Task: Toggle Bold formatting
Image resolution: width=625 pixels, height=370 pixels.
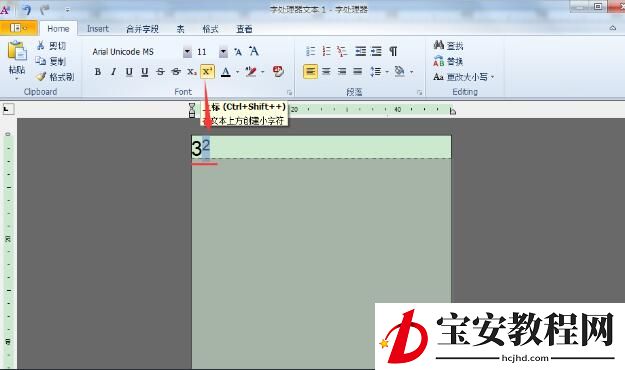Action: coord(98,72)
